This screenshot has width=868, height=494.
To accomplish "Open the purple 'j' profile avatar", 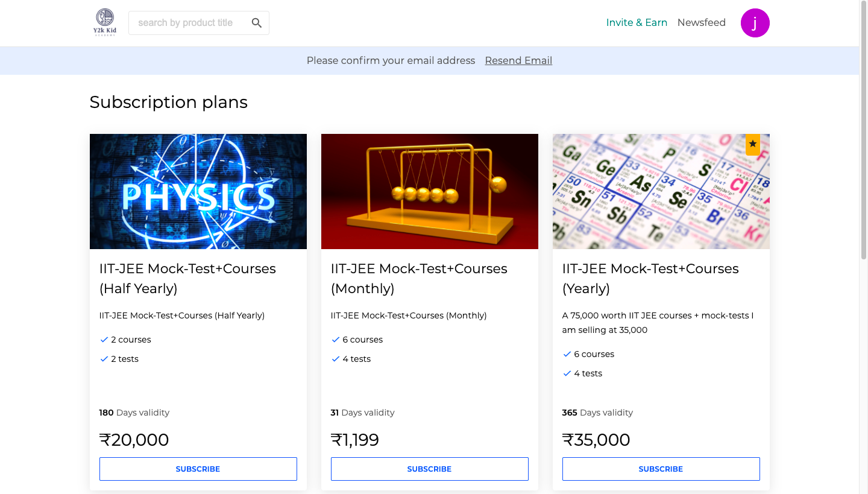I will click(x=755, y=23).
